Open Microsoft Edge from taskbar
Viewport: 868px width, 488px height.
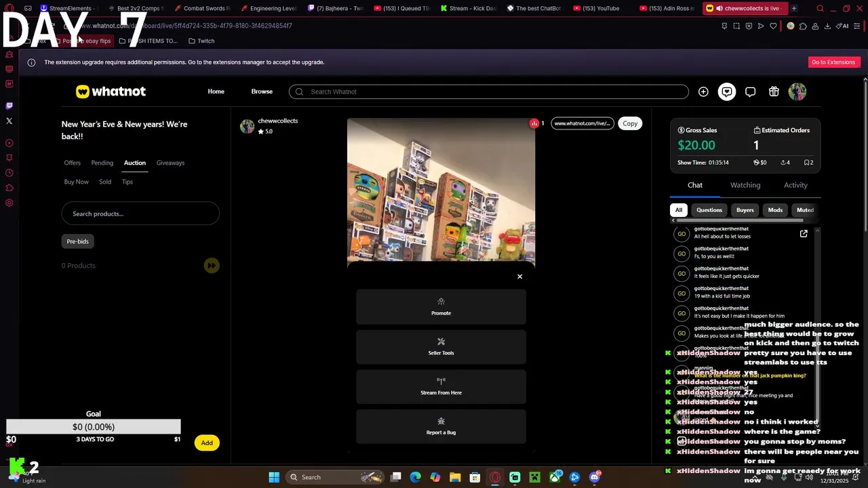click(x=416, y=477)
